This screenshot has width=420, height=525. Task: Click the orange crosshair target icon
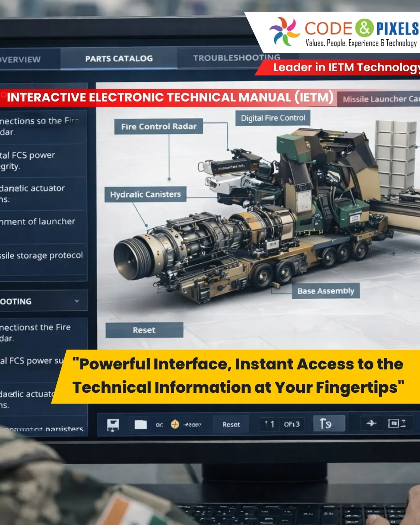coord(175,424)
